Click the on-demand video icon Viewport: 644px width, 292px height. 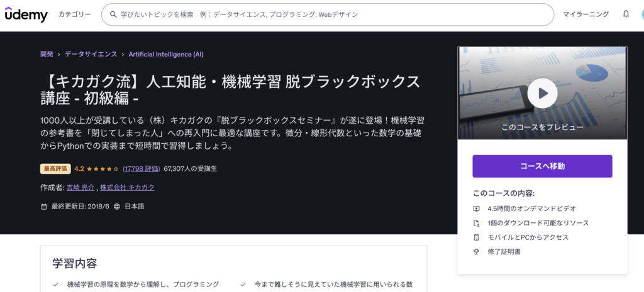(476, 208)
